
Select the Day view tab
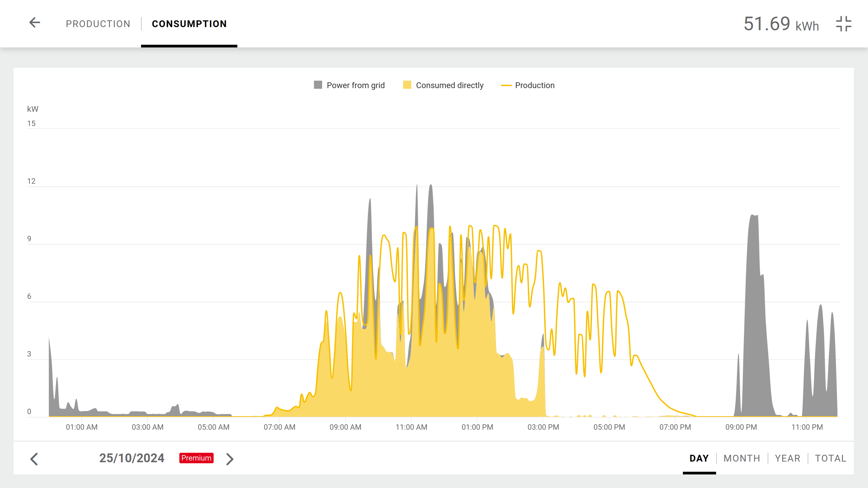click(699, 458)
